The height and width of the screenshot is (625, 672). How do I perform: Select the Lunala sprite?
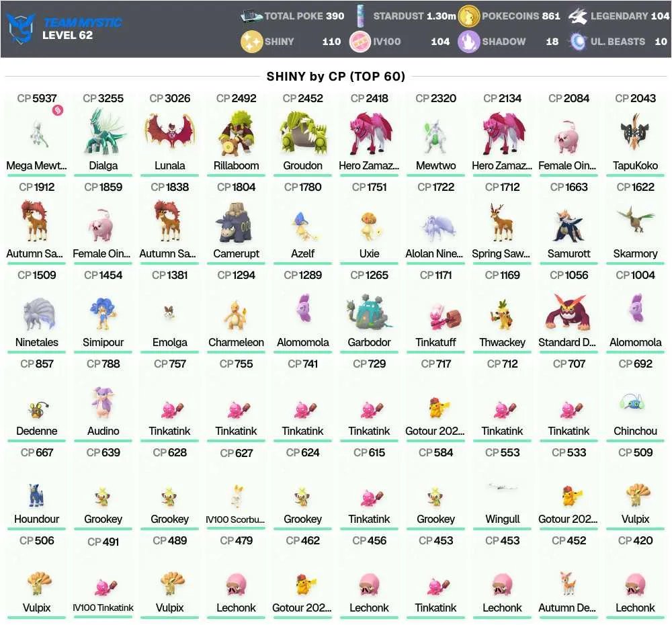pyautogui.click(x=170, y=131)
